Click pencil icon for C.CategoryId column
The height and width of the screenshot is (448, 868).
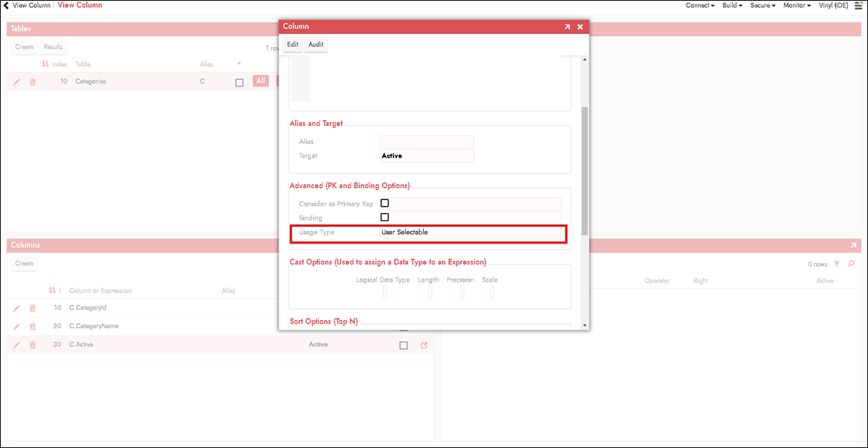[17, 309]
